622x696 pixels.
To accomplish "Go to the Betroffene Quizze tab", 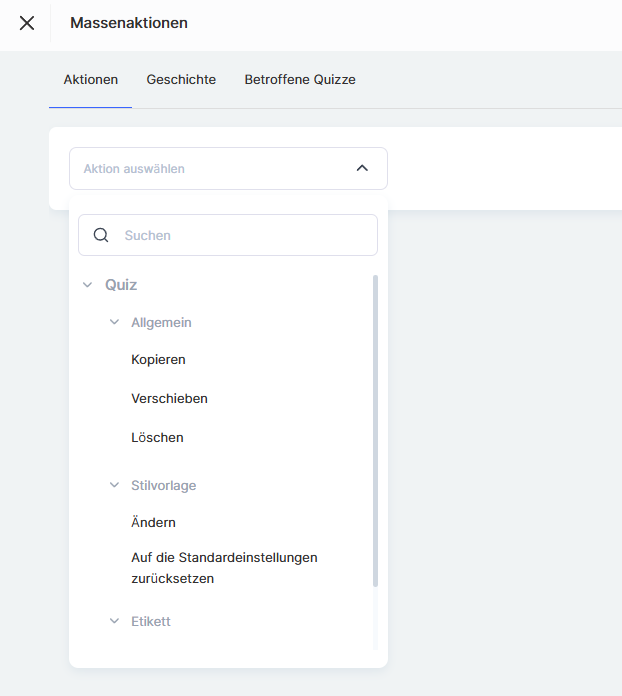I will pyautogui.click(x=300, y=80).
